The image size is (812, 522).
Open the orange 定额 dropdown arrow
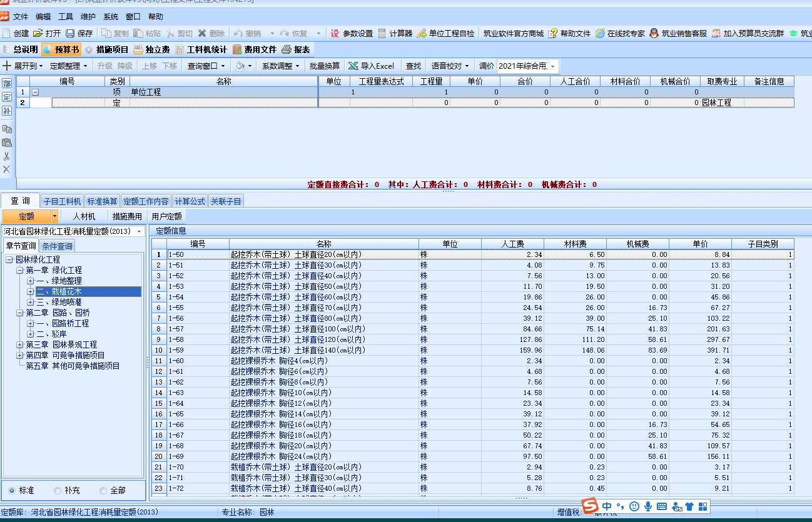[x=54, y=216]
